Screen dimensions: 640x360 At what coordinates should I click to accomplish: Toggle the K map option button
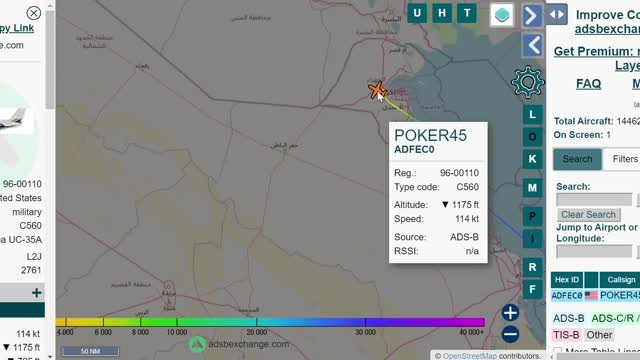click(532, 159)
